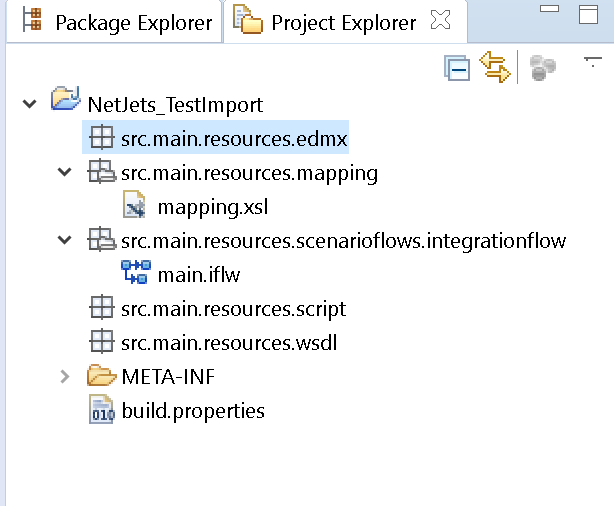Click the greyed filter circles toolbar icon

point(542,67)
